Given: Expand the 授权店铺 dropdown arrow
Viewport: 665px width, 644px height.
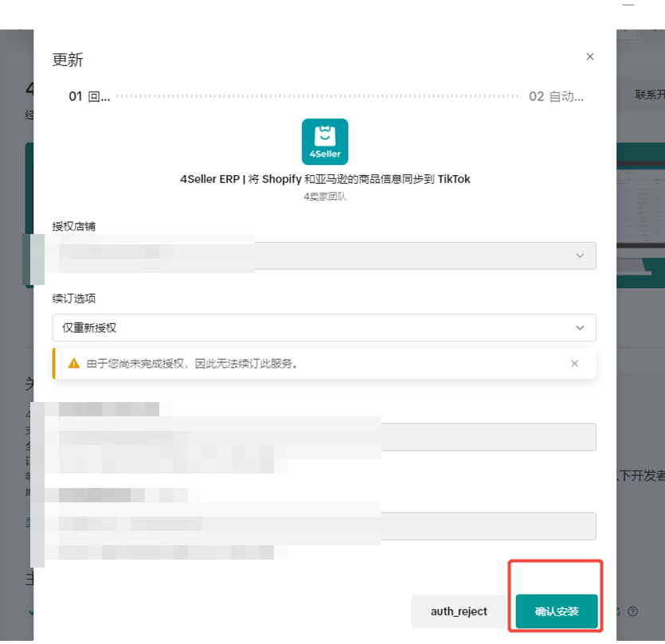Looking at the screenshot, I should (x=580, y=256).
